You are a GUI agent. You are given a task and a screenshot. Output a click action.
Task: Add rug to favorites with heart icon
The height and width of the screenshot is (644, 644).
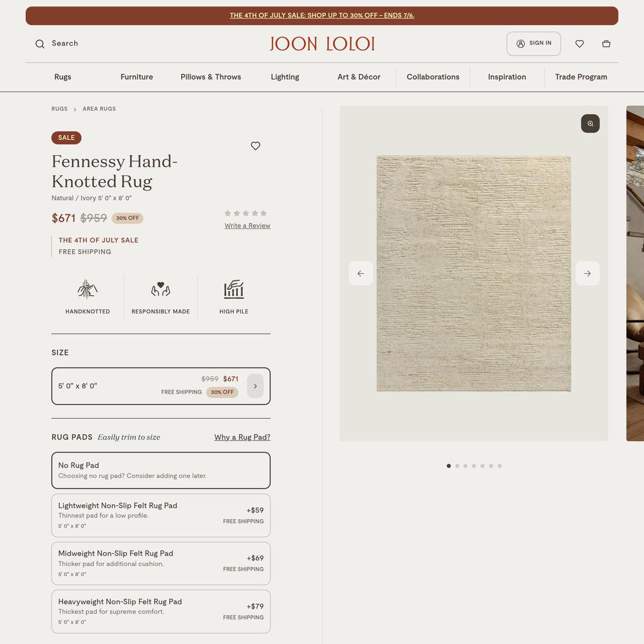point(256,146)
